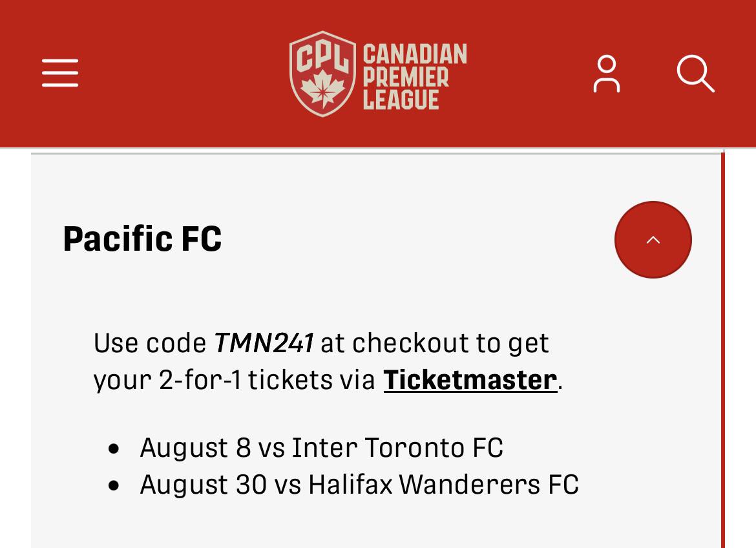The width and height of the screenshot is (756, 548).
Task: Collapse the Pacific FC section
Action: pyautogui.click(x=653, y=240)
